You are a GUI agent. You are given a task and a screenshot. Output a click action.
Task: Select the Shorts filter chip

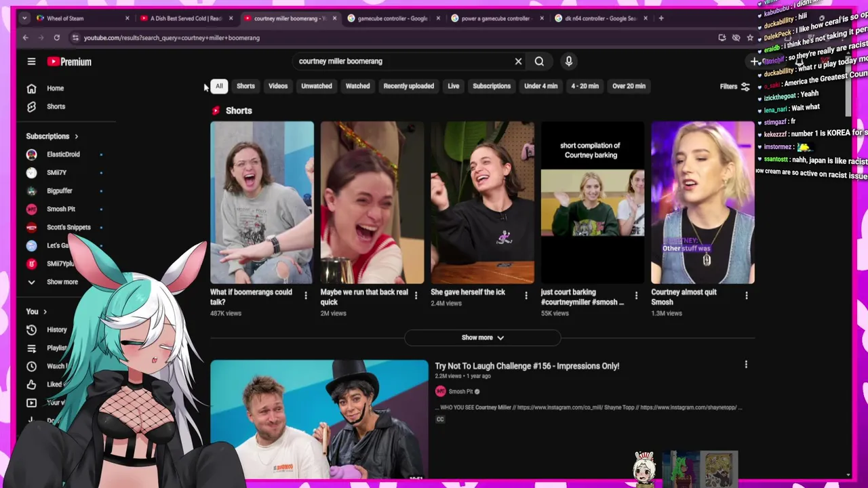click(x=245, y=86)
